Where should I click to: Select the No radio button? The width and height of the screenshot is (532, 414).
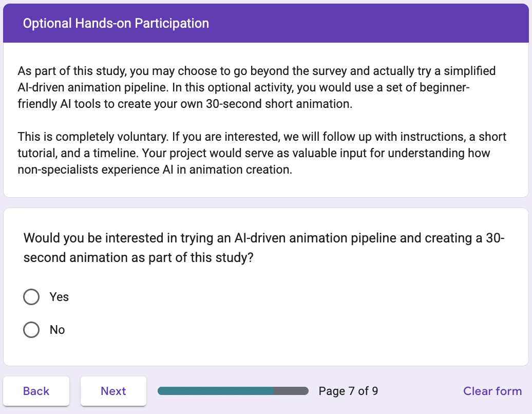click(31, 330)
